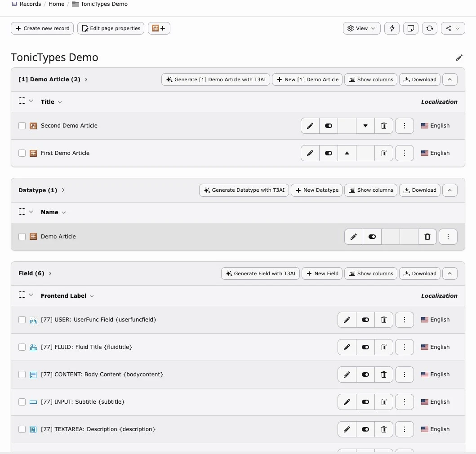Screen dimensions: 476x454
Task: Collapse the Field table
Action: pos(450,273)
